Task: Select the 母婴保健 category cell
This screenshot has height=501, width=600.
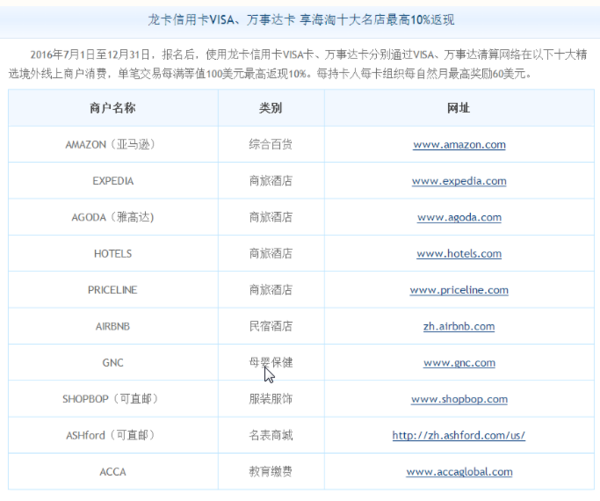Action: tap(271, 363)
